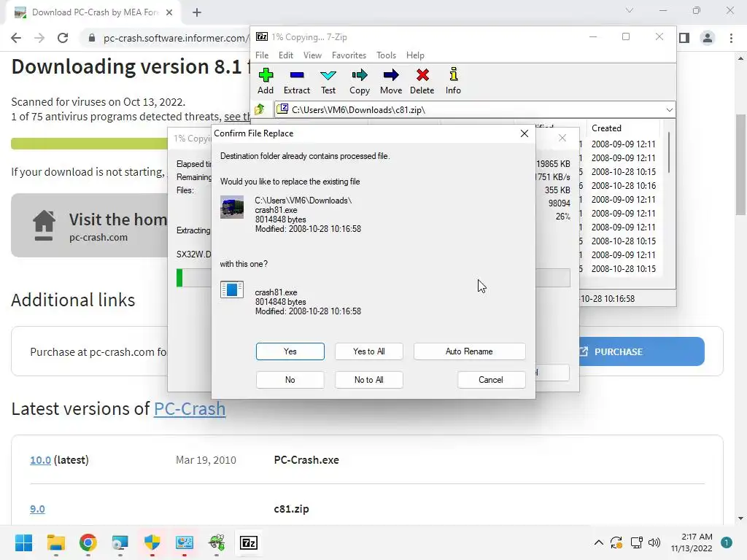The image size is (747, 560).
Task: Click the home icon in Visit the home page
Action: point(44,225)
